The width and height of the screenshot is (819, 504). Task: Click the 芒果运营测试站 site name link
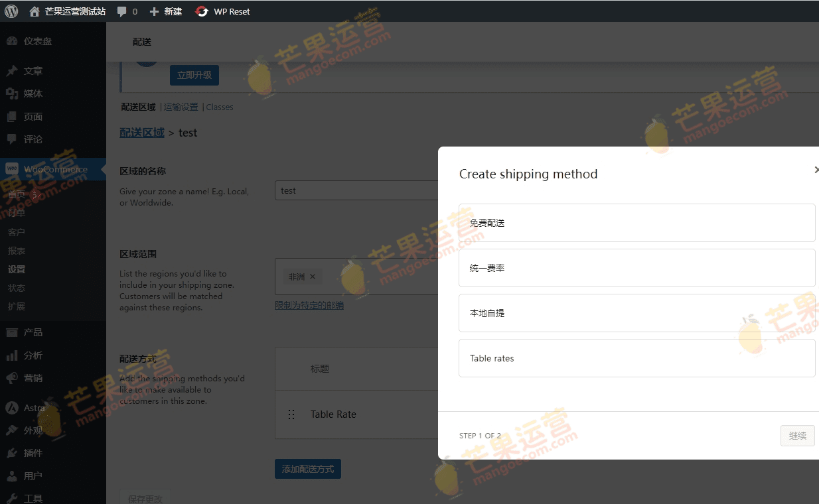(x=75, y=11)
